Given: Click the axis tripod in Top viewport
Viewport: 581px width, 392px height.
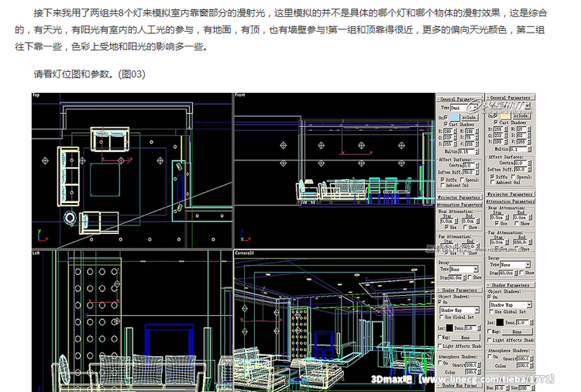Looking at the screenshot, I should [42, 236].
